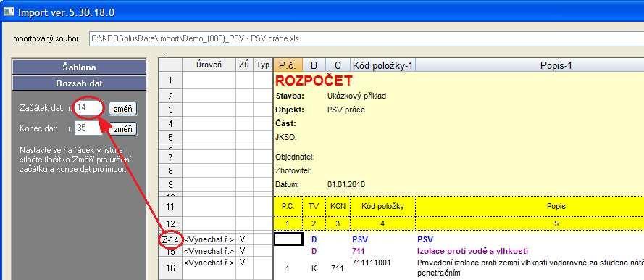This screenshot has height=280, width=644.
Task: Click the Ukázkový příklad cell
Action: [356, 96]
